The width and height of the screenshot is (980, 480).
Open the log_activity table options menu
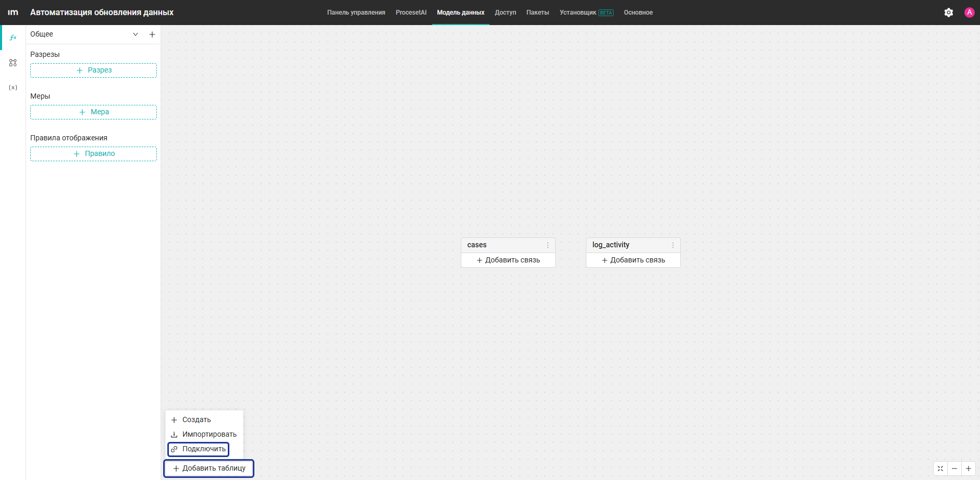(673, 245)
